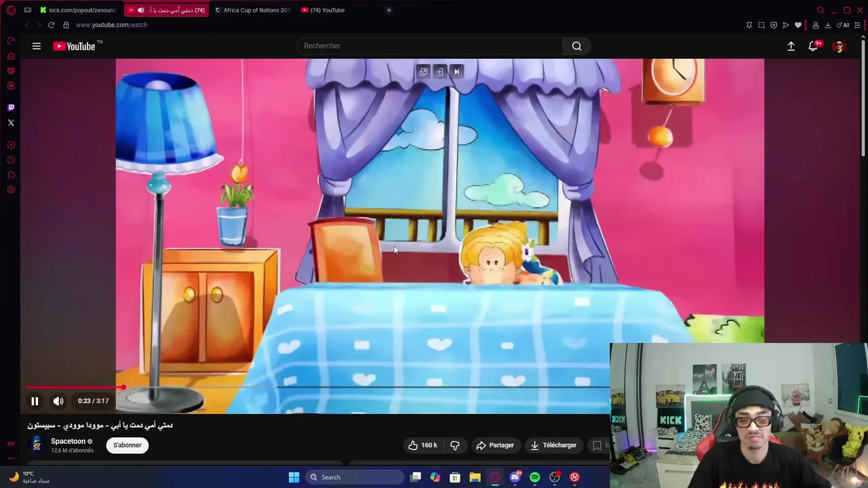868x488 pixels.
Task: Add page to bookmarks heart icon
Action: (x=797, y=25)
